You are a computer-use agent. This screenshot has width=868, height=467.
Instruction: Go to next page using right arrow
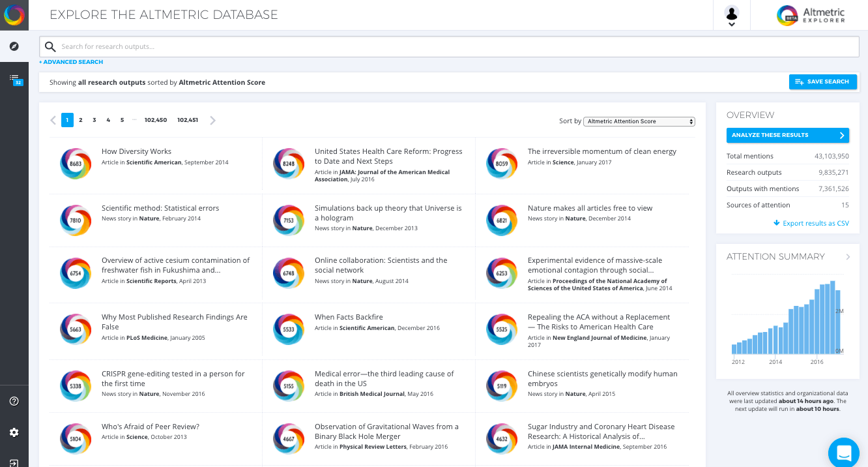(x=212, y=120)
